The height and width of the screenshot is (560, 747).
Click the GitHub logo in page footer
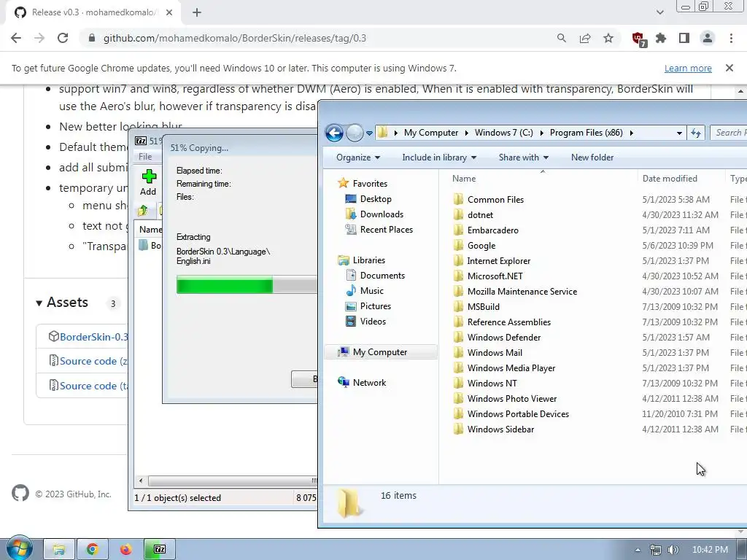click(x=20, y=494)
